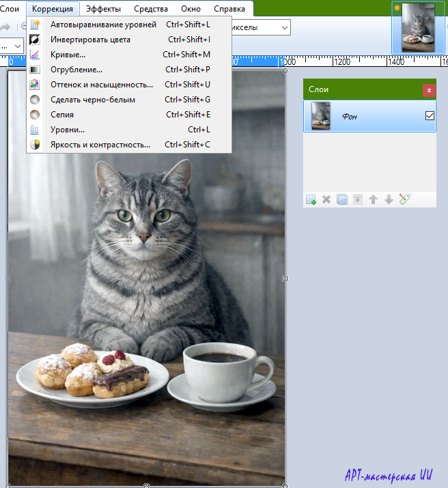Open Кривые... dialog
448x488 pixels.
[129, 55]
